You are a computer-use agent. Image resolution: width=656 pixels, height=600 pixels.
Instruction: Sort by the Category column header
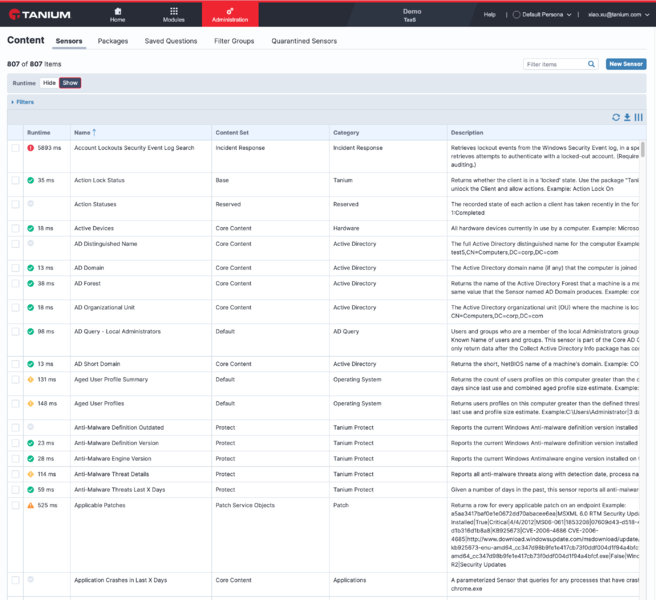346,133
